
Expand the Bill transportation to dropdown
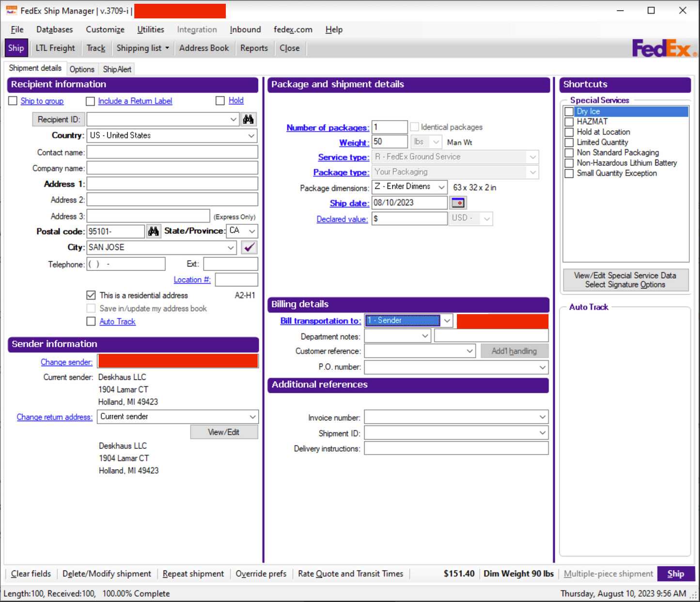pos(447,320)
